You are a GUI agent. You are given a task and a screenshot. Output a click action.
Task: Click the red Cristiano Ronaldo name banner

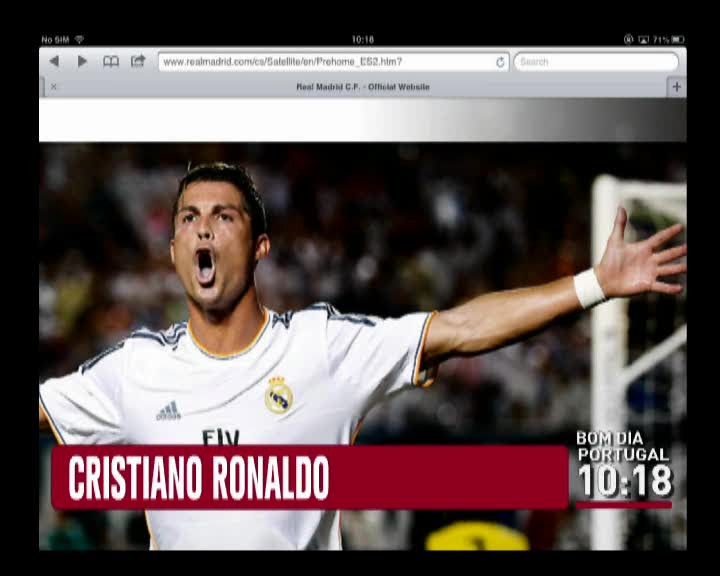click(310, 478)
